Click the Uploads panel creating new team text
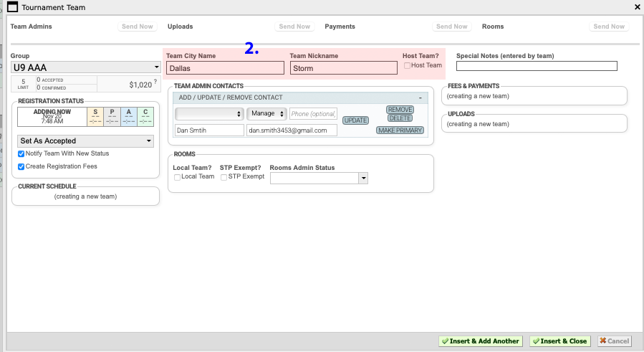This screenshot has width=644, height=352. point(478,124)
